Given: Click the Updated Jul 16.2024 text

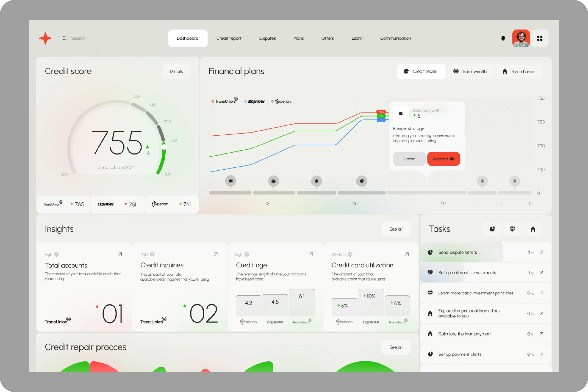Looking at the screenshot, I should (116, 168).
